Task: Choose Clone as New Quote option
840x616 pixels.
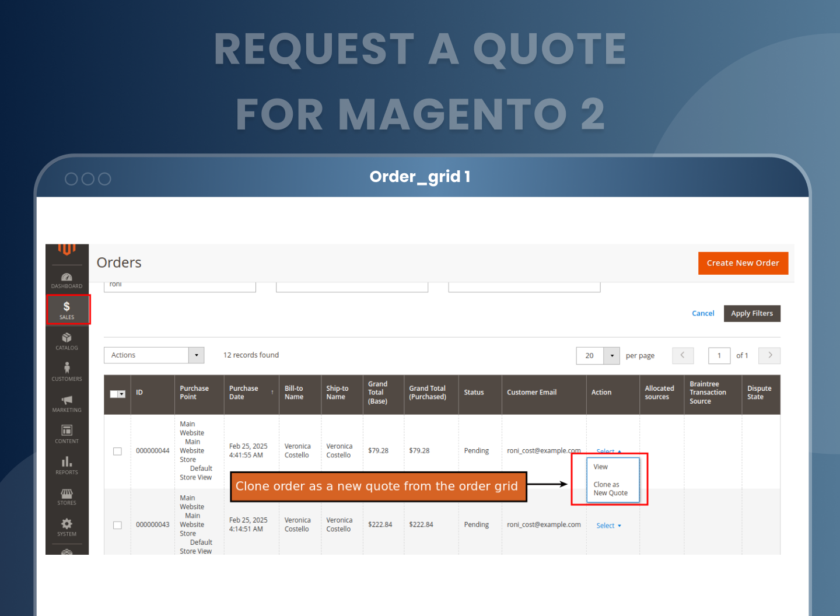Action: pos(610,489)
